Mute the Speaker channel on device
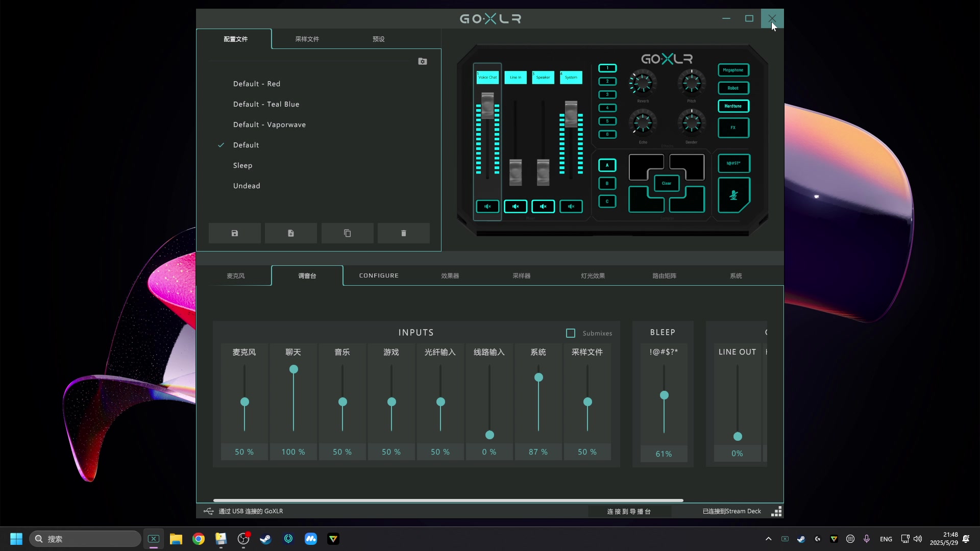This screenshot has height=551, width=980. coord(543,207)
